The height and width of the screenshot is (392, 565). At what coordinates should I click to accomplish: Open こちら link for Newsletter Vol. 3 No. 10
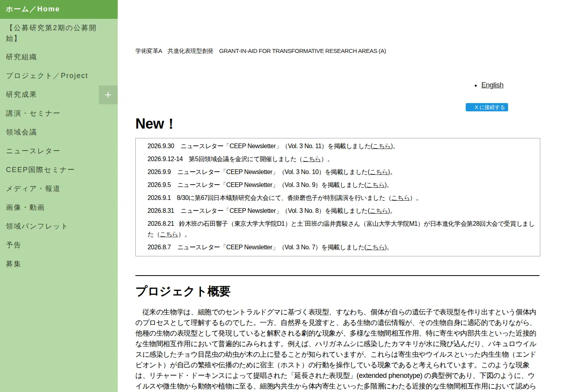pos(379,172)
